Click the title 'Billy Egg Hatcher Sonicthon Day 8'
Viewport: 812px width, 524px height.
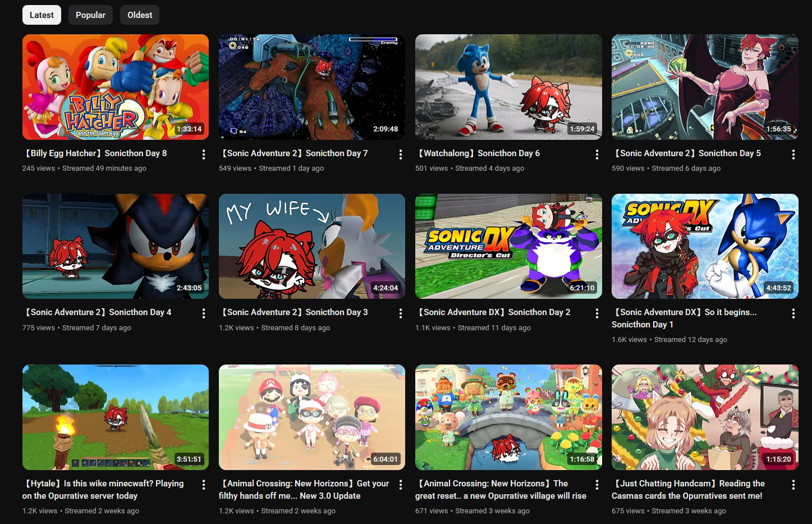pos(95,153)
